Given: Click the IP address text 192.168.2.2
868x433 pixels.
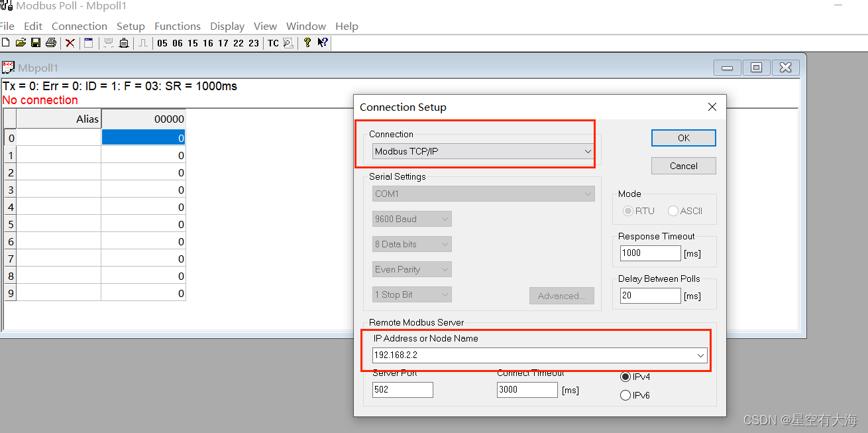Looking at the screenshot, I should (x=396, y=355).
